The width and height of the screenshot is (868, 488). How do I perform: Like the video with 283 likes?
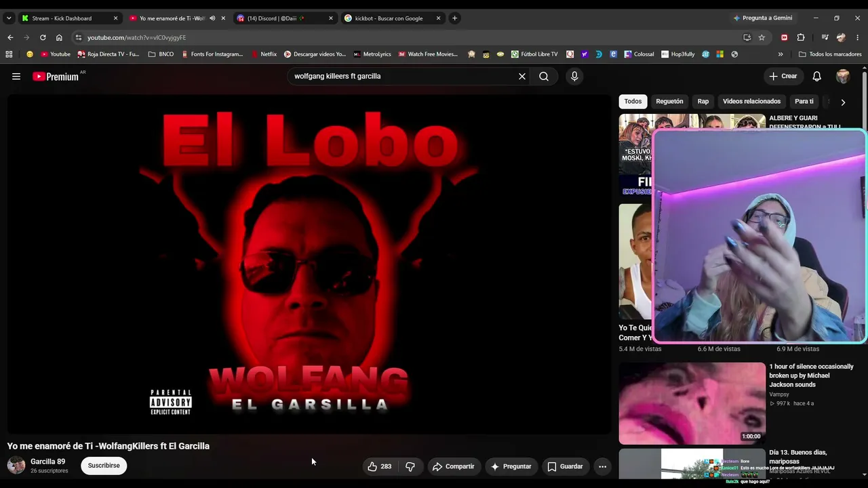click(x=379, y=466)
